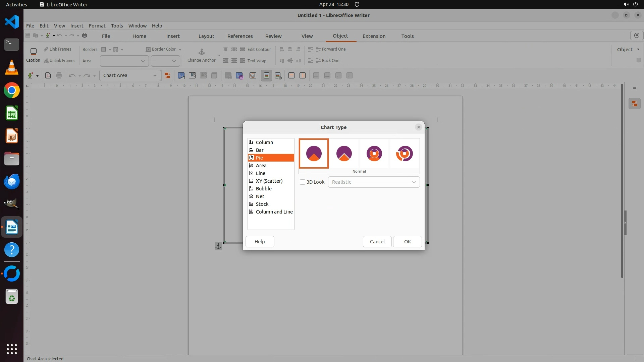Toggle the Legend On/Off toolbar icon
Viewport: 644px width, 362px height.
tap(267, 75)
